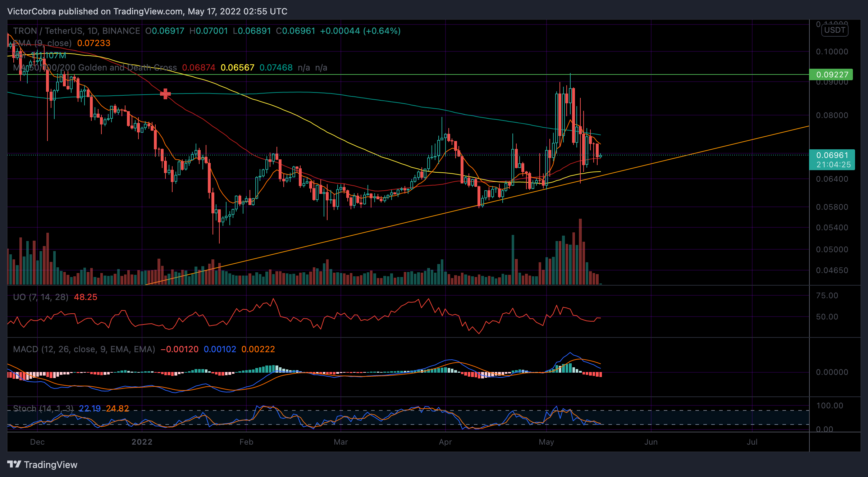Click the Stoch axis label 100.00

tap(830, 406)
